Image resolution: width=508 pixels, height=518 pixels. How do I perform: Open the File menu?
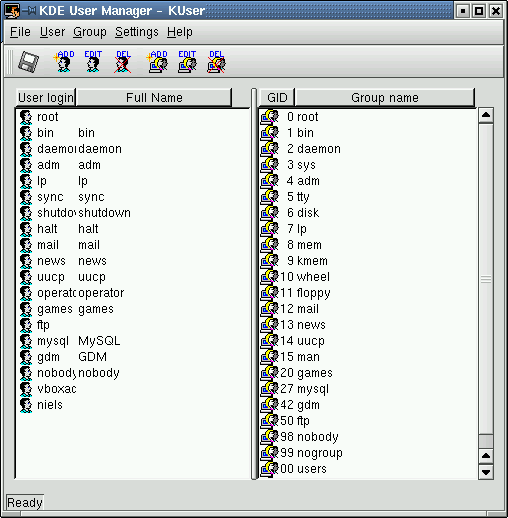click(20, 32)
